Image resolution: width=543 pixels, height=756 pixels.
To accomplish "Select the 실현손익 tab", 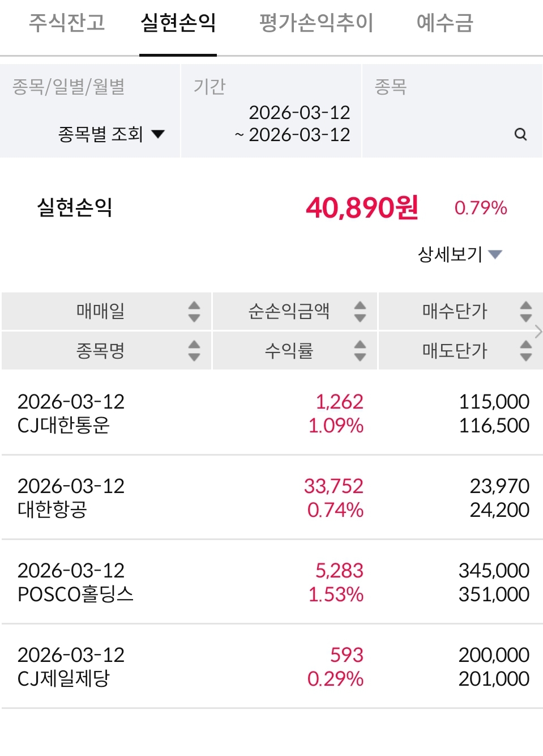I will [x=178, y=23].
